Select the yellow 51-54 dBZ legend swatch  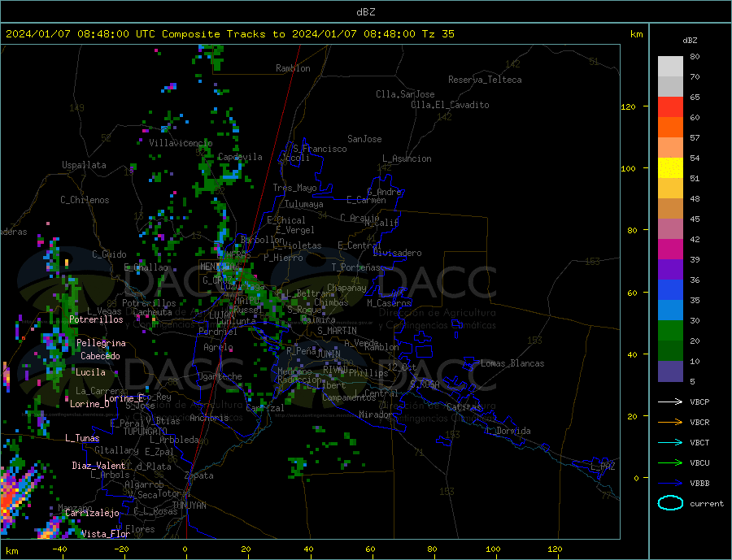coord(670,168)
